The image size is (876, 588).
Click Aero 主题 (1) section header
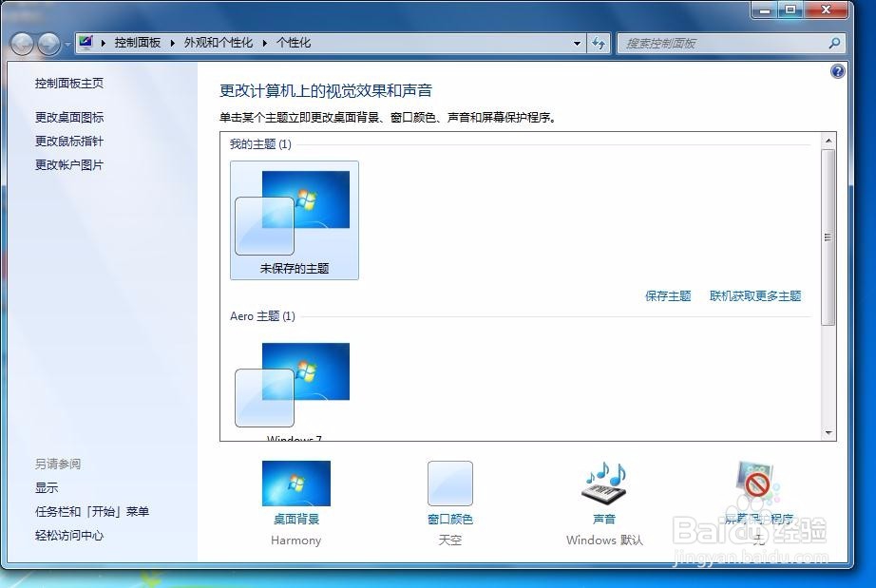(x=262, y=316)
